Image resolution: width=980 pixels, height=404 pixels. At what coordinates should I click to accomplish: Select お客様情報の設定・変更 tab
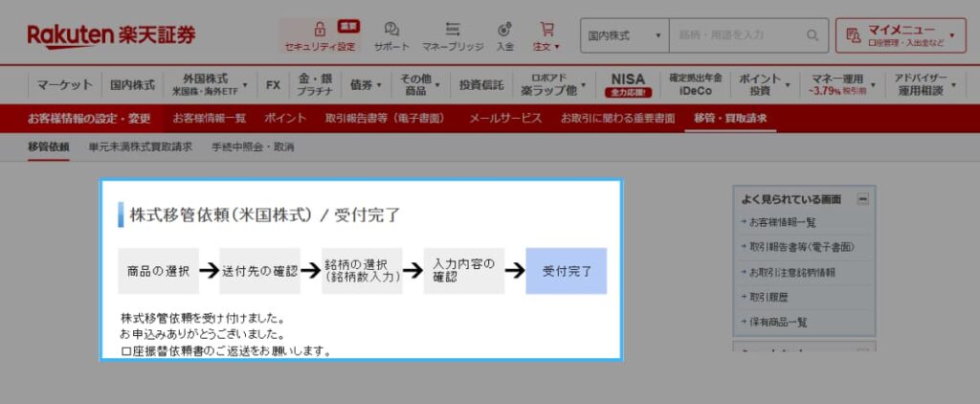[89, 118]
